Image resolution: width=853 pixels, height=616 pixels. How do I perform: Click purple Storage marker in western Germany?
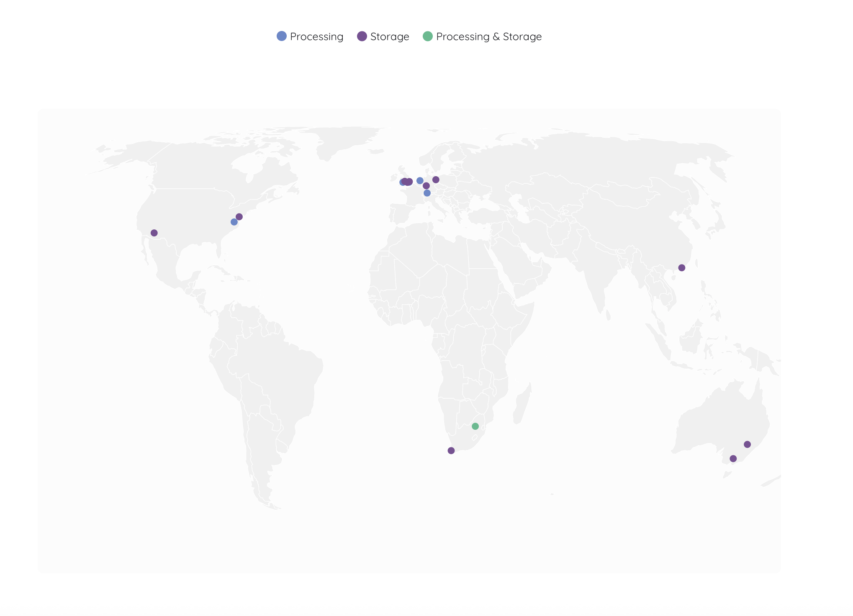point(426,186)
